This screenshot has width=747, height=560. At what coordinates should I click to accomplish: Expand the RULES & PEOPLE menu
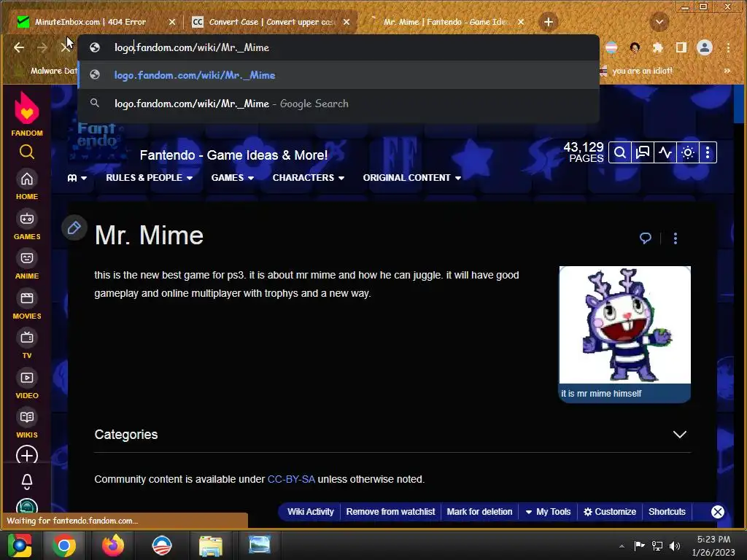[x=149, y=178]
